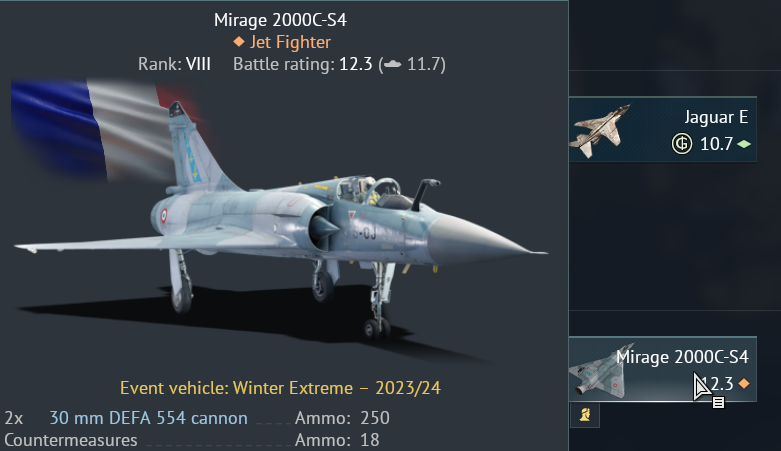Open the 30 mm DEFA 554 cannon link

[148, 418]
